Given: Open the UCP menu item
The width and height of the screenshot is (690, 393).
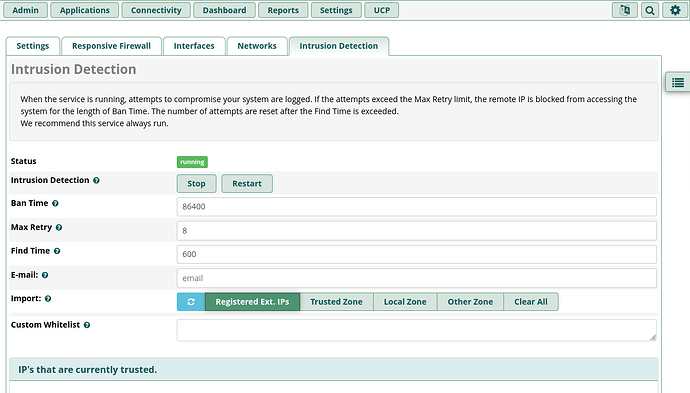Looking at the screenshot, I should pos(382,10).
